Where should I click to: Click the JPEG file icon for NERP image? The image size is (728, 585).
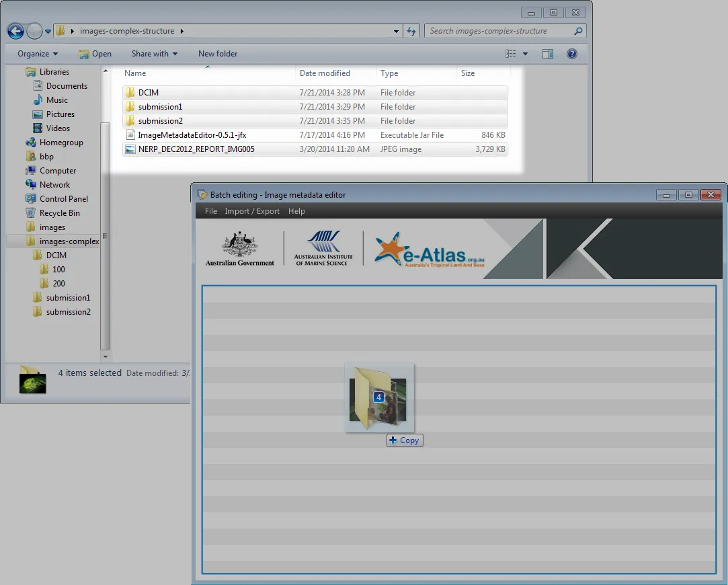click(130, 149)
